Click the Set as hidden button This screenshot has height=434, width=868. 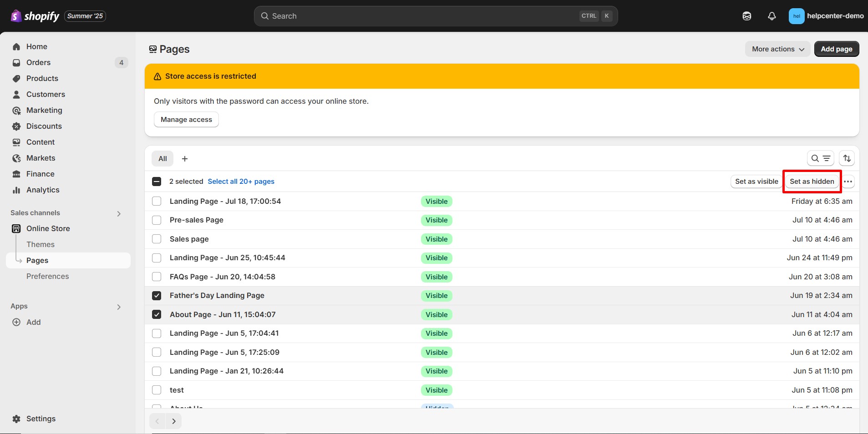[x=812, y=182]
